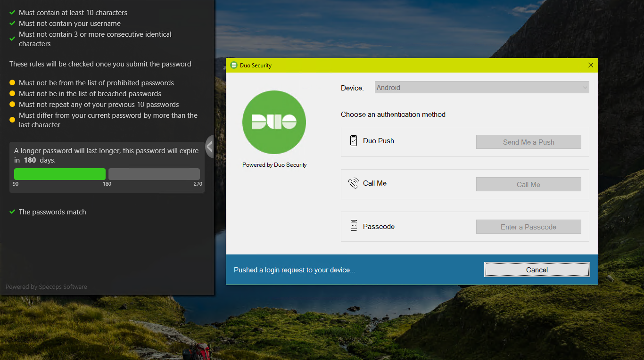Viewport: 644px width, 360px height.
Task: Click Send Me a Push button
Action: [528, 142]
